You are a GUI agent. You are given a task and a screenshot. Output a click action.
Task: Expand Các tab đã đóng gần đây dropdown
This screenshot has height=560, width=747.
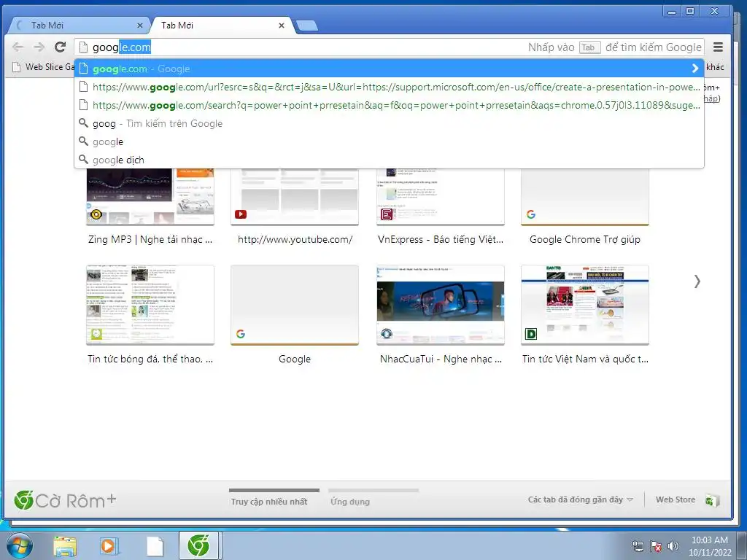[x=580, y=499]
